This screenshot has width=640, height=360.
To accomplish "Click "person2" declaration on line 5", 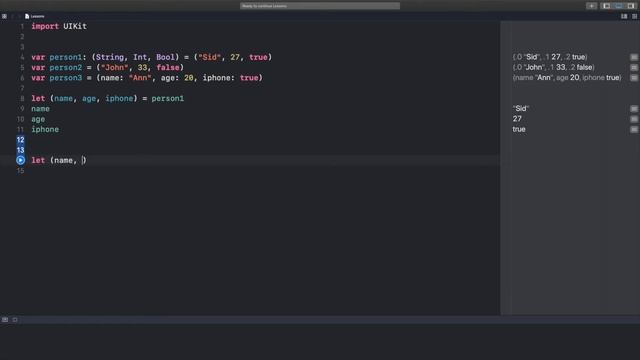I will click(65, 67).
